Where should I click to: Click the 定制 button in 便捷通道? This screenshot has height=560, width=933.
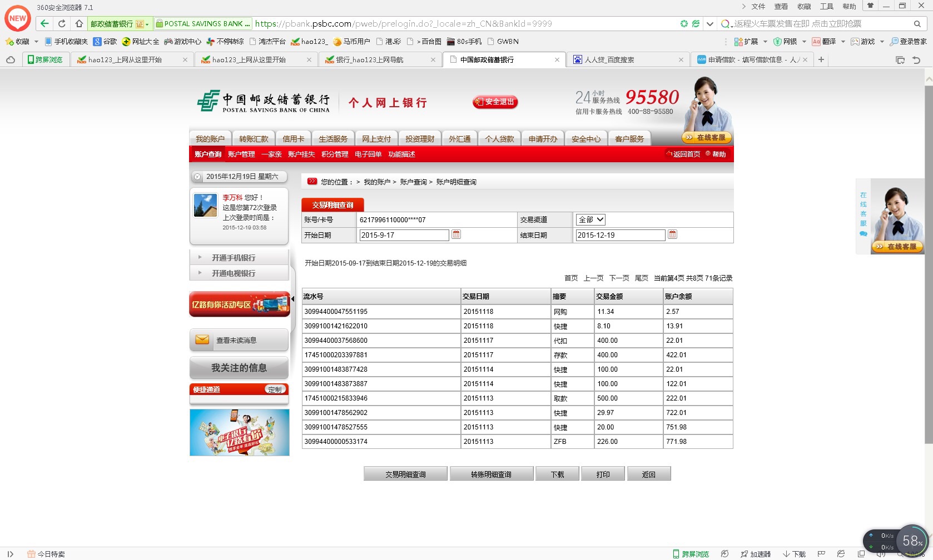(275, 389)
